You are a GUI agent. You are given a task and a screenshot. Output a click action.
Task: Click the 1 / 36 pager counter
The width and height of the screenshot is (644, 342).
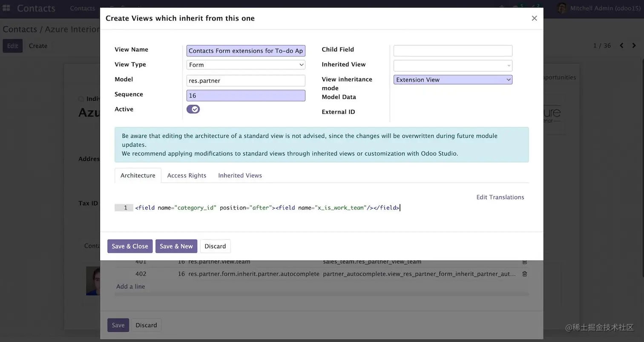pyautogui.click(x=602, y=46)
